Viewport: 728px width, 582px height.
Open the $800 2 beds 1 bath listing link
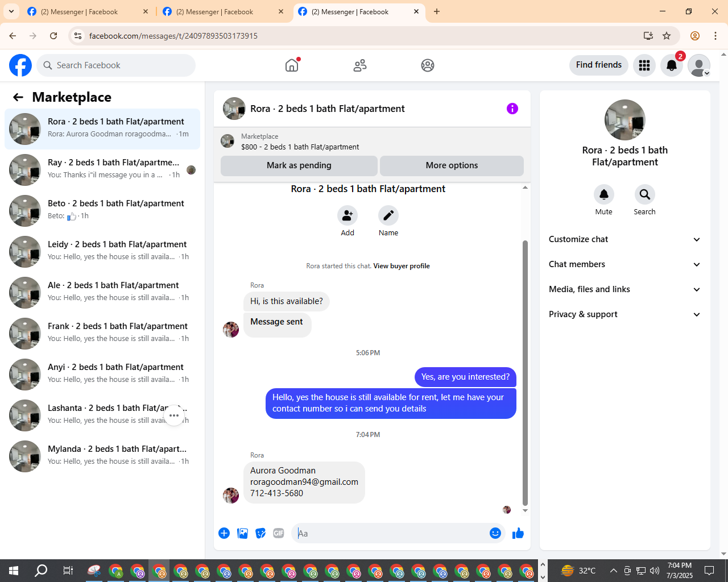point(300,147)
